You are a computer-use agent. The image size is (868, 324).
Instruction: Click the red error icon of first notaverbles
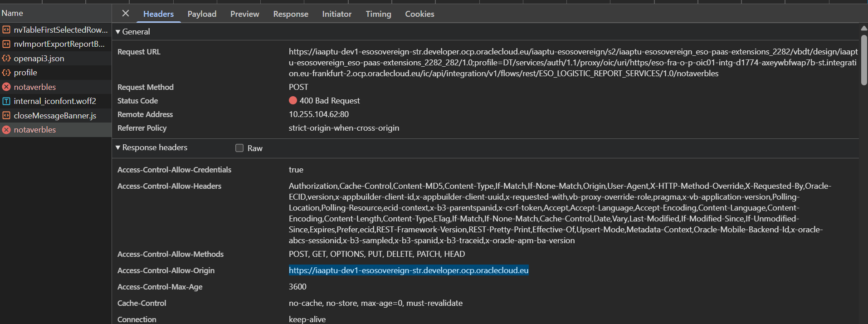6,87
